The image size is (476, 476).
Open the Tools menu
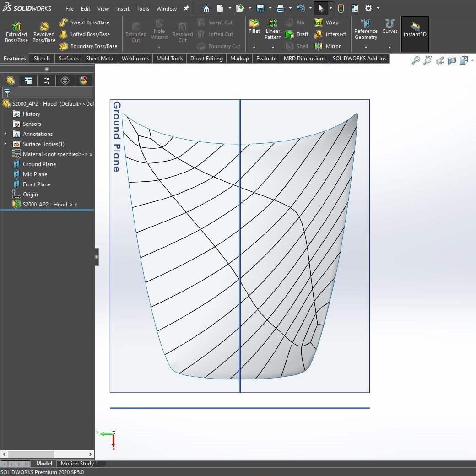pyautogui.click(x=143, y=9)
